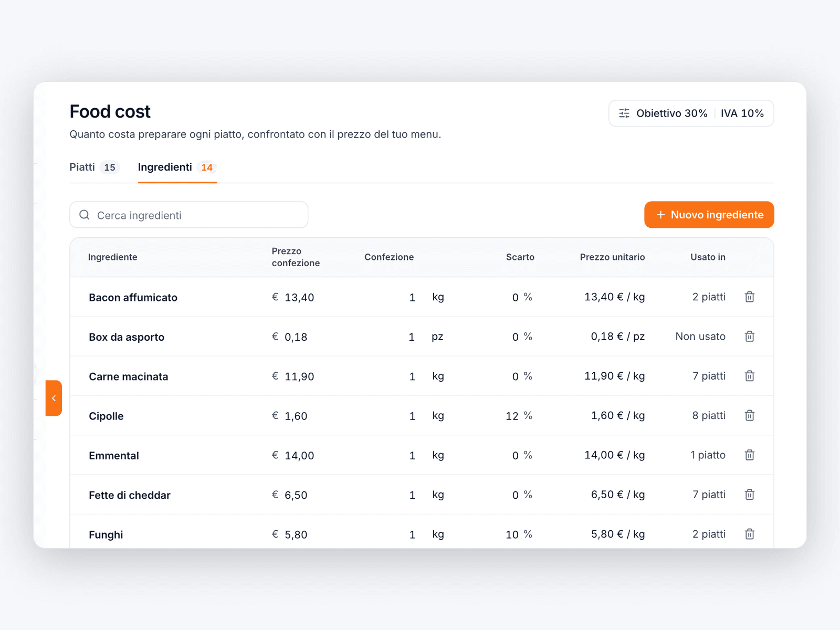Image resolution: width=840 pixels, height=630 pixels.
Task: Click the search magnifier icon
Action: 85,215
